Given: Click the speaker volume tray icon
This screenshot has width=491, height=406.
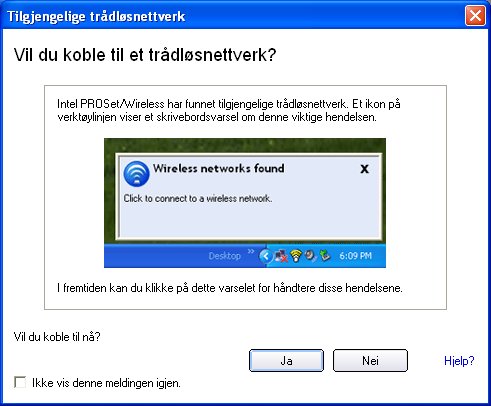Looking at the screenshot, I should pyautogui.click(x=311, y=256).
